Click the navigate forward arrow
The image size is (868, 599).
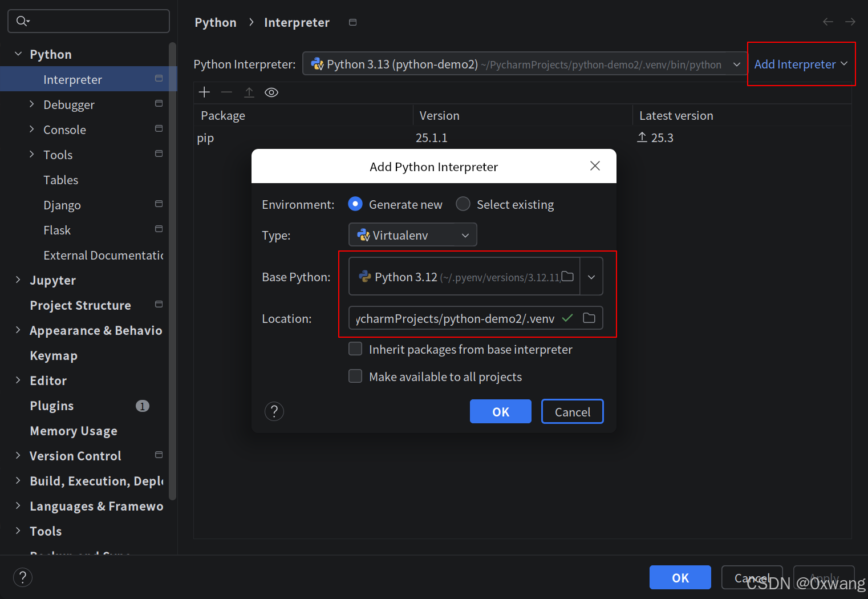[x=850, y=22]
